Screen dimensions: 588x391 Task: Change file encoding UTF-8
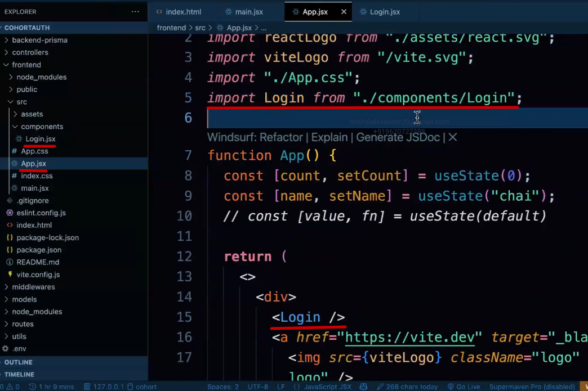(x=257, y=386)
